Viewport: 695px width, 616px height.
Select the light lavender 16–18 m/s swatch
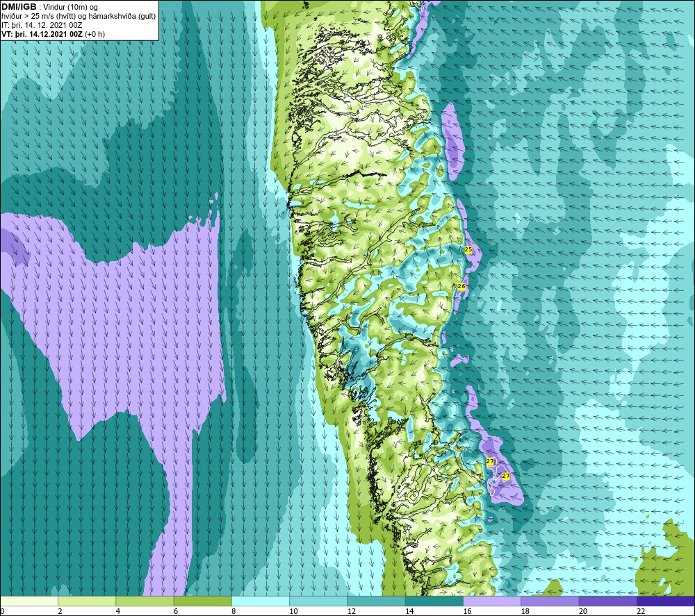[492, 601]
